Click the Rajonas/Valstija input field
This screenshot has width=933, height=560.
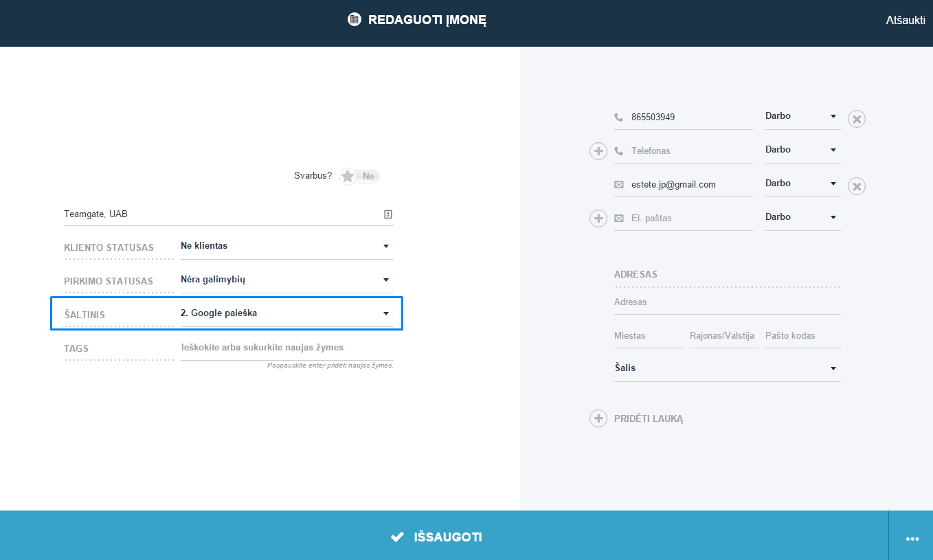pyautogui.click(x=724, y=336)
